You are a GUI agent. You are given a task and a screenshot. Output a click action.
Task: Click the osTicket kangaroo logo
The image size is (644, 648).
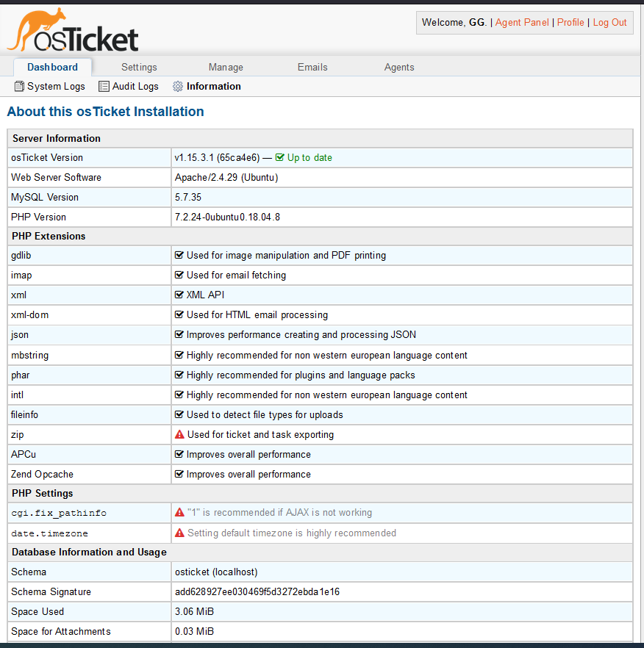click(73, 29)
